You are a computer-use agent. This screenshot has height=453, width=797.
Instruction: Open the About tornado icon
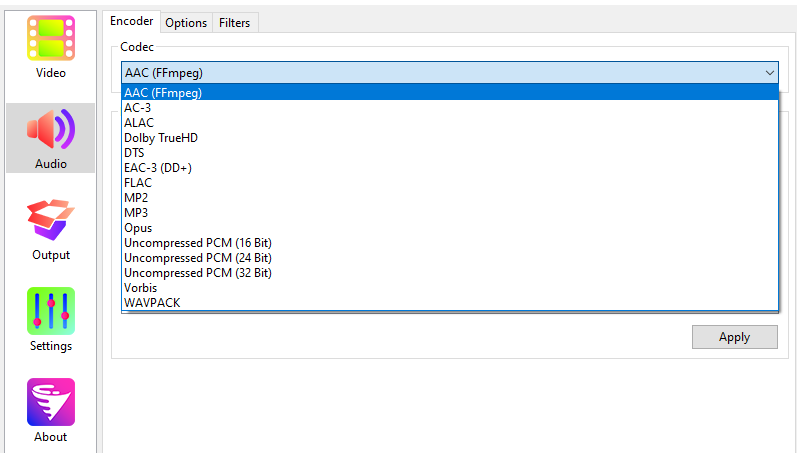click(51, 402)
